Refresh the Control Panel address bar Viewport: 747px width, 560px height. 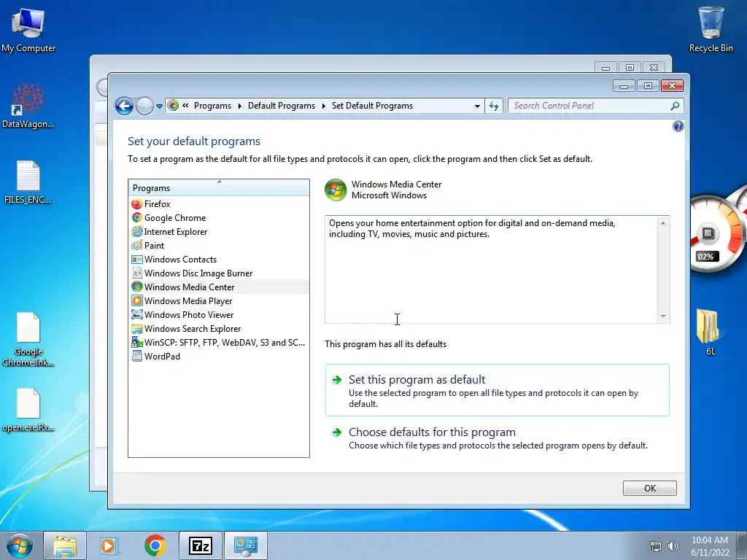click(494, 106)
